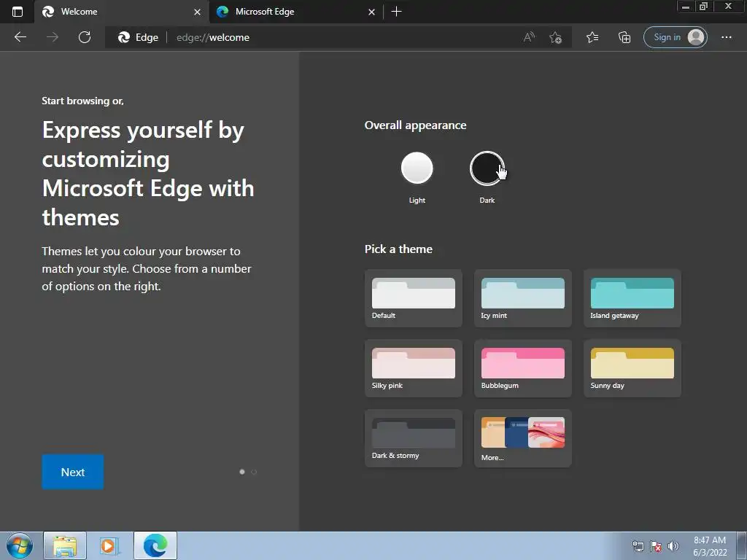
Task: Choose the Bubblegum theme
Action: (522, 368)
